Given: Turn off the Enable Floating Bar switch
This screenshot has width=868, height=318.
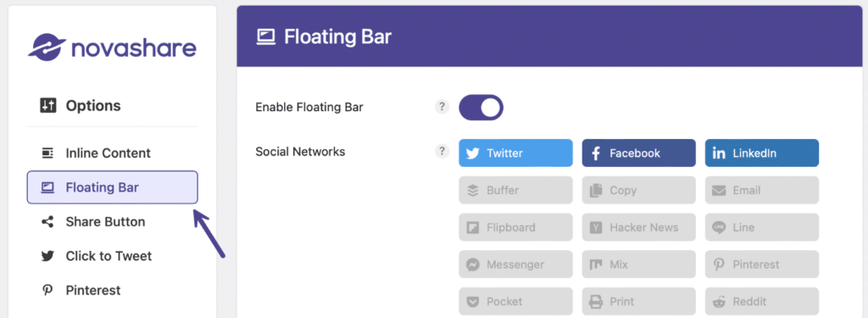Looking at the screenshot, I should (x=481, y=108).
